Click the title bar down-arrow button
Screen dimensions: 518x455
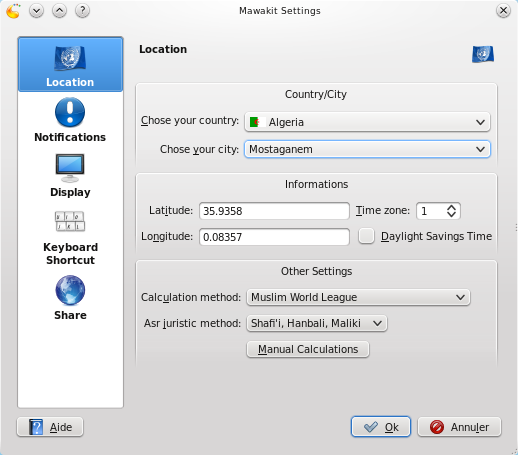36,11
